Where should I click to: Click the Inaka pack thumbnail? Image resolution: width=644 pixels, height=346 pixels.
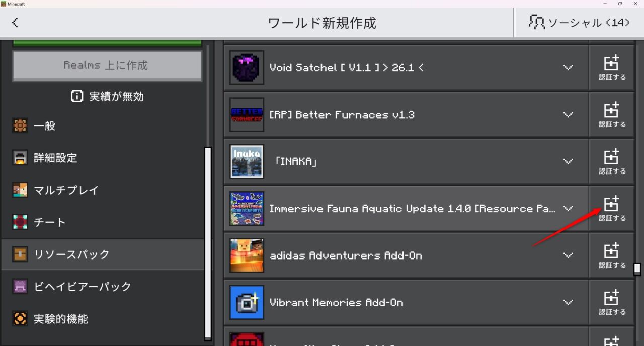tap(247, 161)
